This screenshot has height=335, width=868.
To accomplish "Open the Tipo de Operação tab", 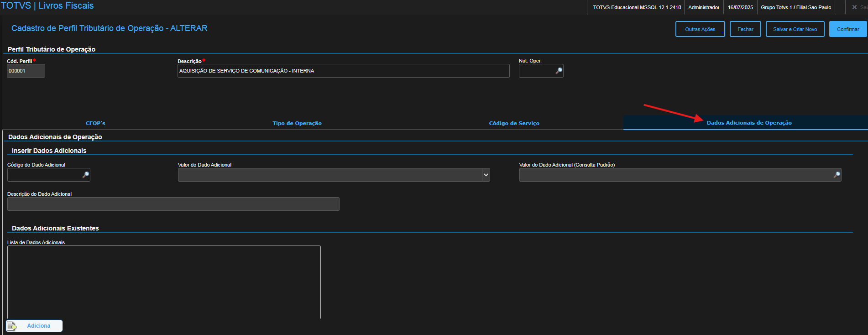I will click(297, 123).
